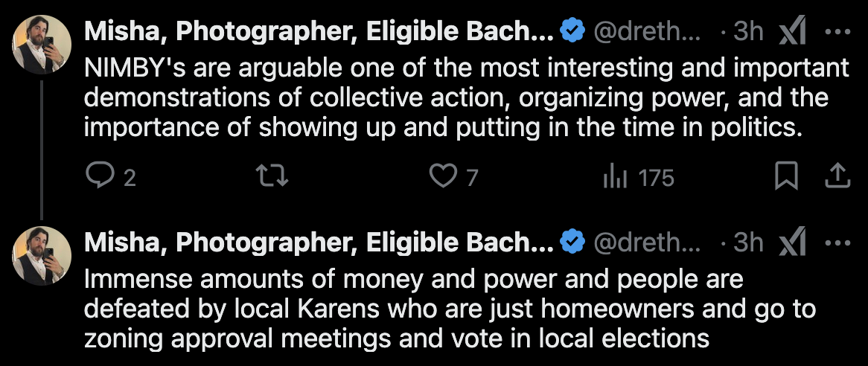Click the verified badge on first tweet
The width and height of the screenshot is (868, 366).
pyautogui.click(x=571, y=31)
